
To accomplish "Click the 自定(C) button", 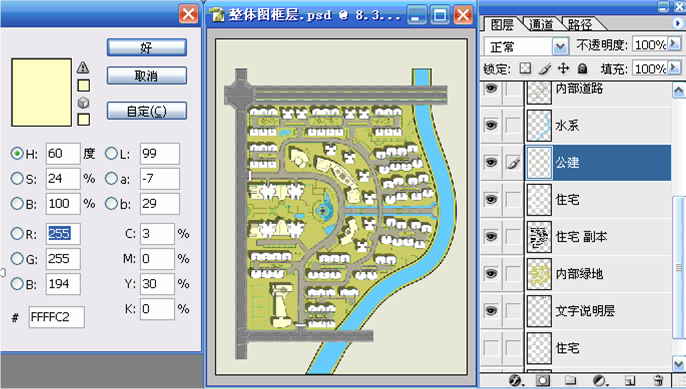I will coord(147,111).
